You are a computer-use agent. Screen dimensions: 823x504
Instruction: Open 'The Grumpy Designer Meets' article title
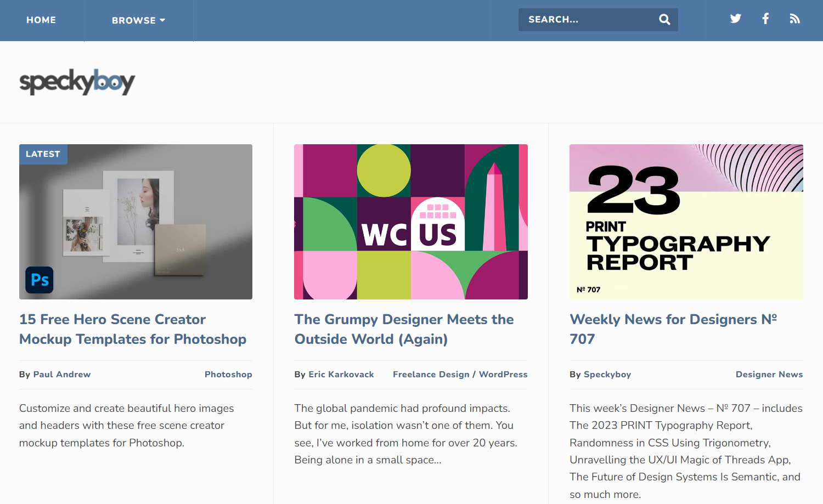pos(404,329)
